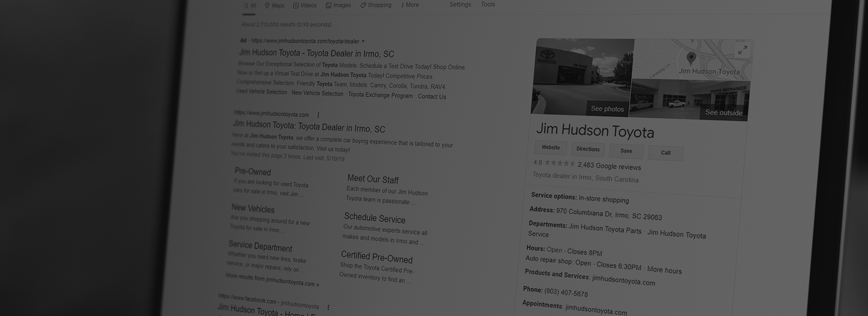Viewport: 868px width, 316px height.
Task: Open the three-dot menu beside jimhudsontoyota.com result
Action: (x=318, y=115)
